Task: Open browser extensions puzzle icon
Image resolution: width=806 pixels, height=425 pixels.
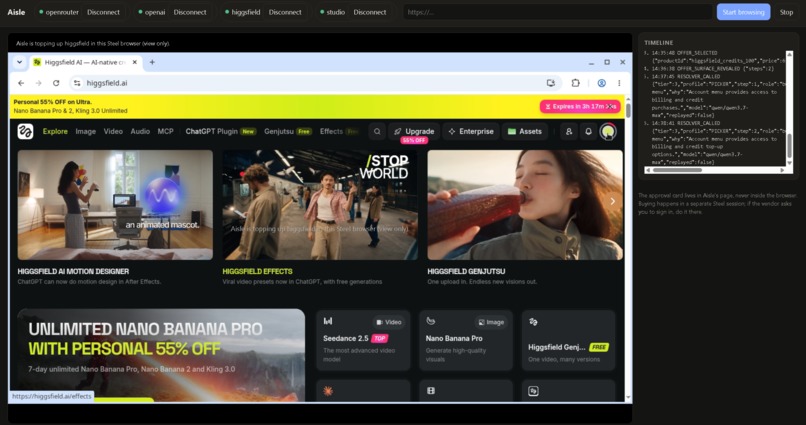Action: point(575,83)
